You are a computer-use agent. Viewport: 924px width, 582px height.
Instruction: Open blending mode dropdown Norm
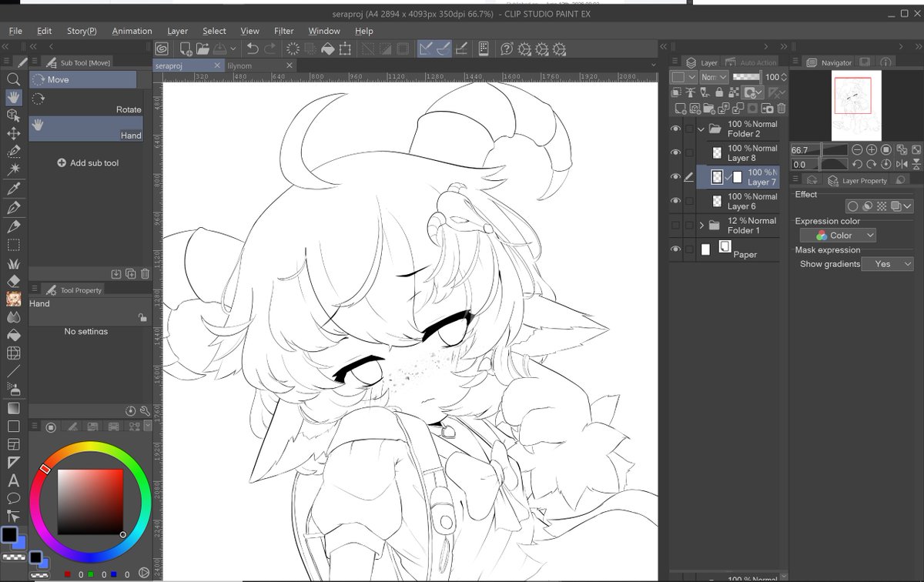[x=713, y=77]
